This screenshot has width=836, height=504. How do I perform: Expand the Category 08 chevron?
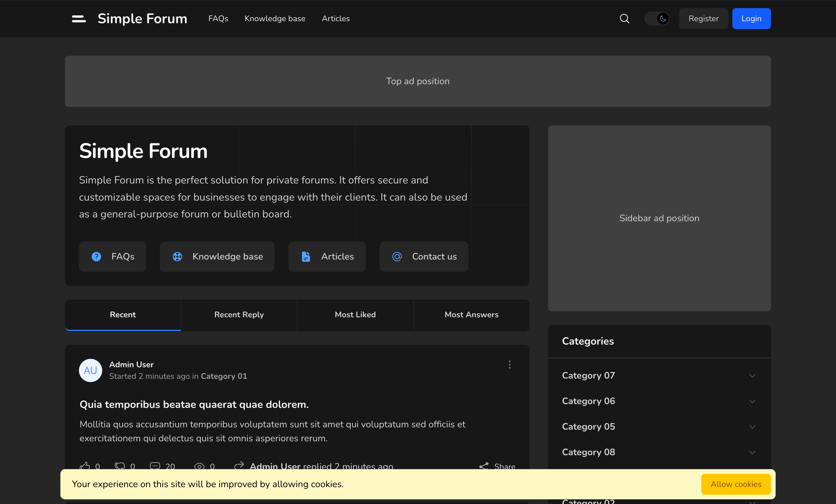752,452
